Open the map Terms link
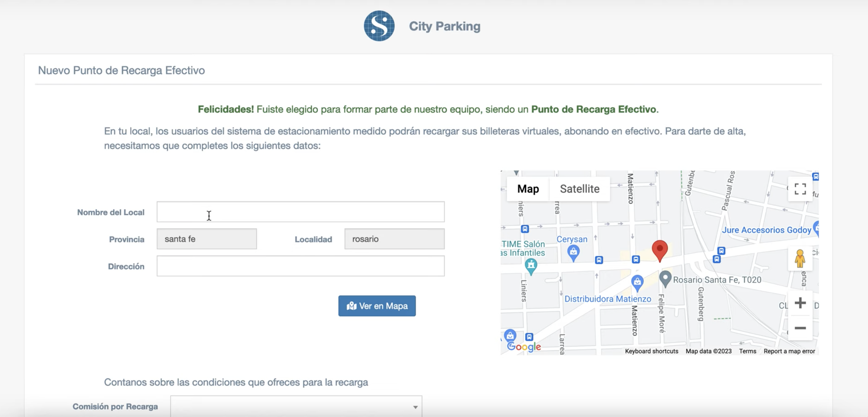Screen dimensions: 868x417 pos(748,351)
